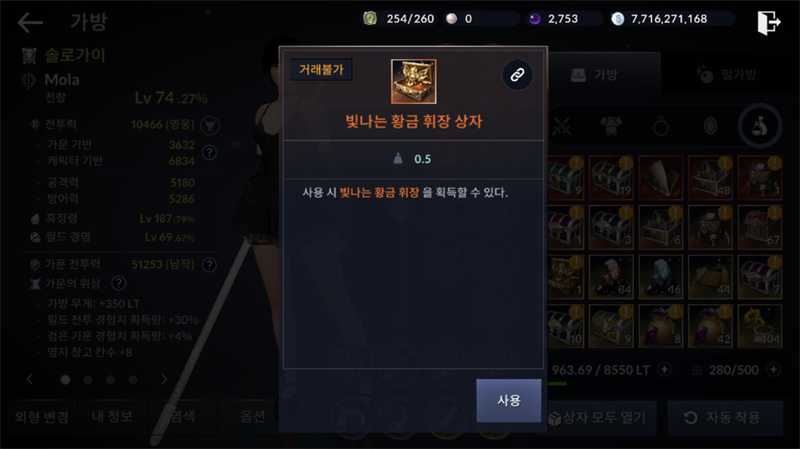Click the back arrow next to 가방
This screenshot has width=800, height=449.
point(30,22)
